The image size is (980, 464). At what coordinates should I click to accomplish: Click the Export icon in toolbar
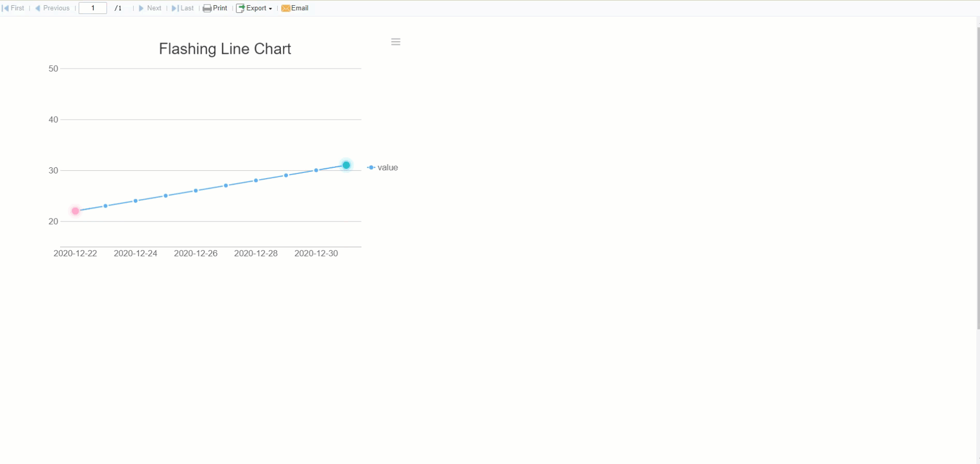(x=240, y=8)
